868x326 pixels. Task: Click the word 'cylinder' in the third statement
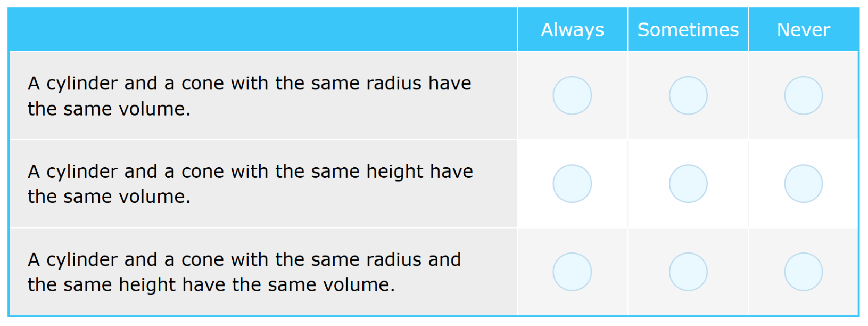[82, 260]
